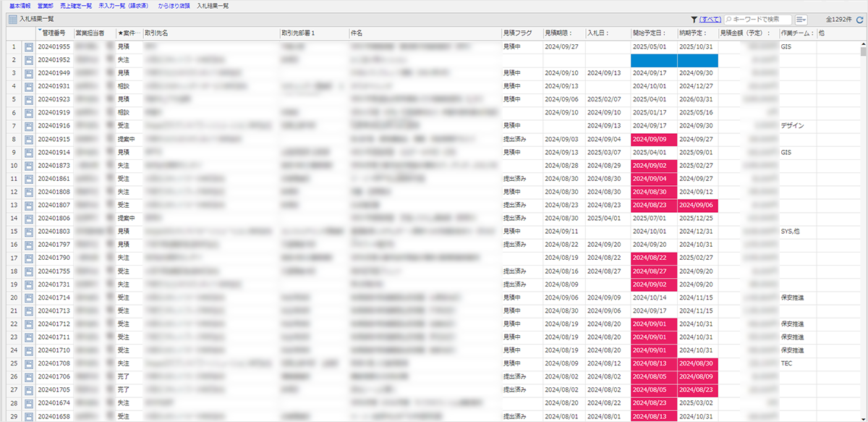Image resolution: width=868 pixels, height=422 pixels.
Task: Open the 営業部 link
Action: point(46,6)
